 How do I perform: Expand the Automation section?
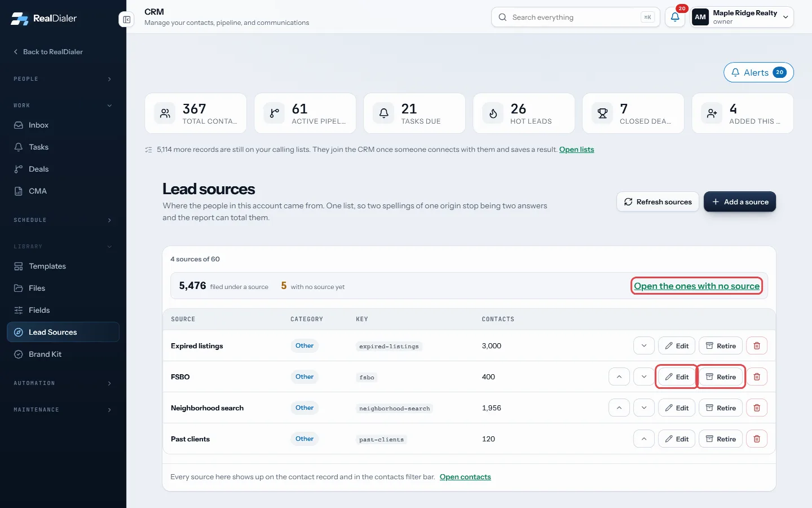(63, 383)
